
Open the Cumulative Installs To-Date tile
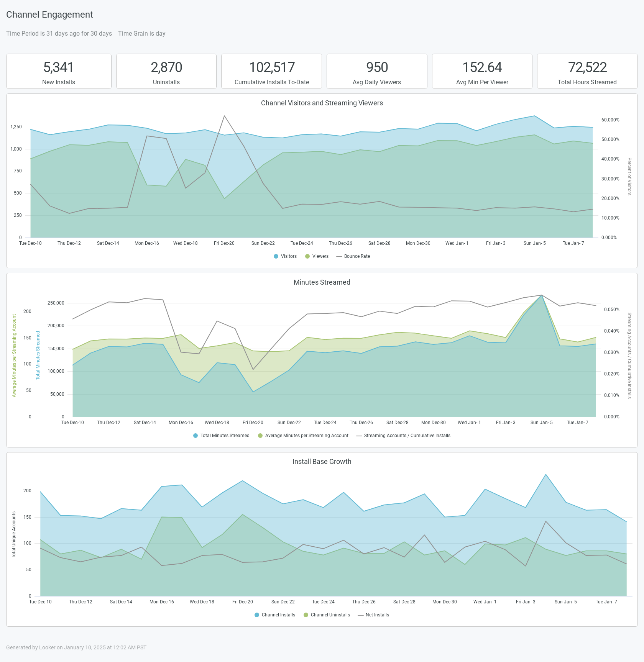[271, 71]
